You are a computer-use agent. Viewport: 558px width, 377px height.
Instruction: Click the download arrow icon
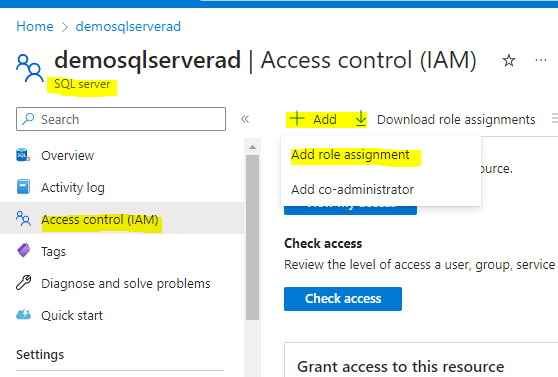click(x=361, y=119)
